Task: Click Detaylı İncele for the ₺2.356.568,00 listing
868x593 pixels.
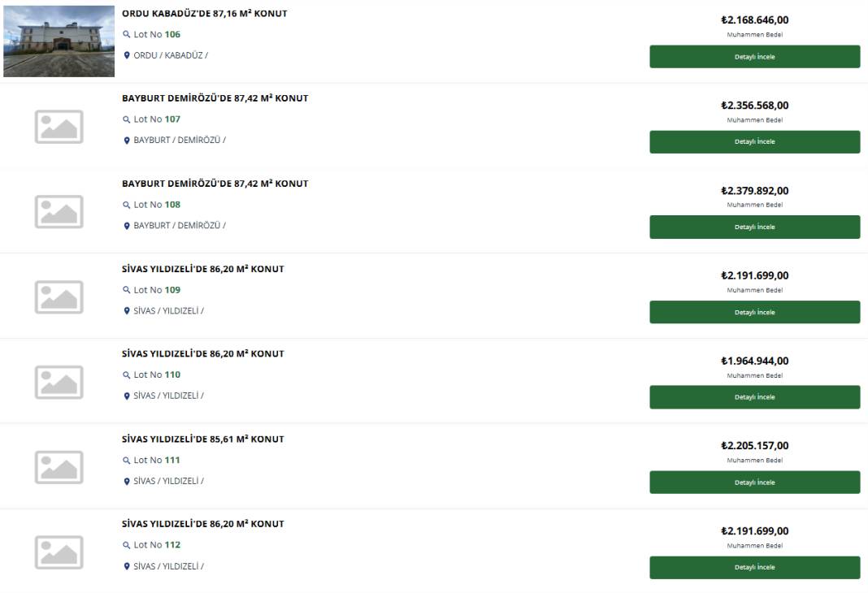Action: pos(754,142)
